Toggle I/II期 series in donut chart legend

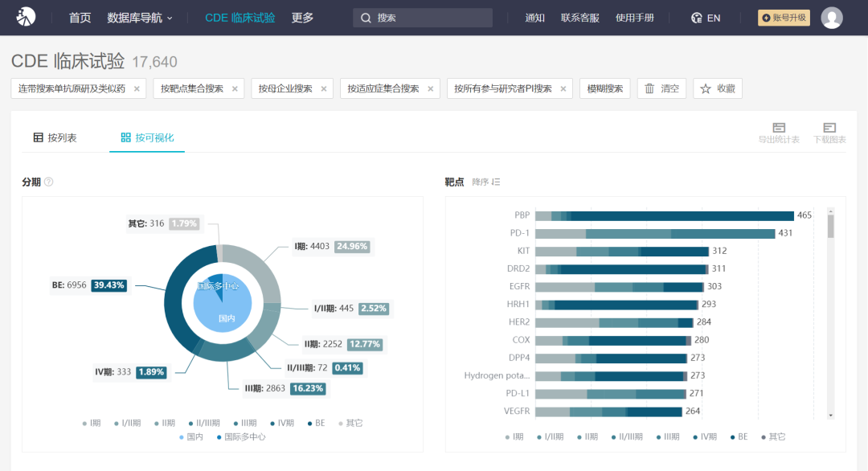127,424
